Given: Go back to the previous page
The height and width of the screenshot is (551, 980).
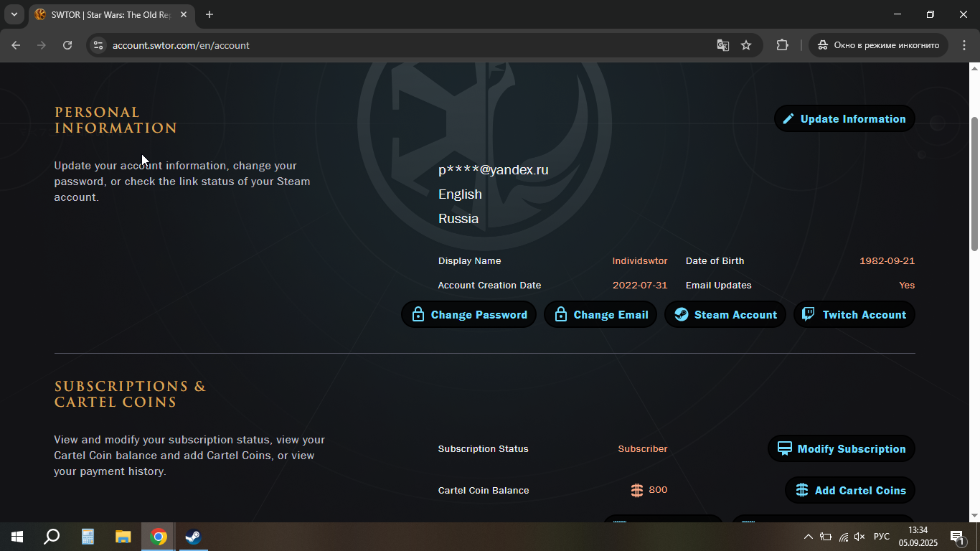Looking at the screenshot, I should pyautogui.click(x=16, y=45).
